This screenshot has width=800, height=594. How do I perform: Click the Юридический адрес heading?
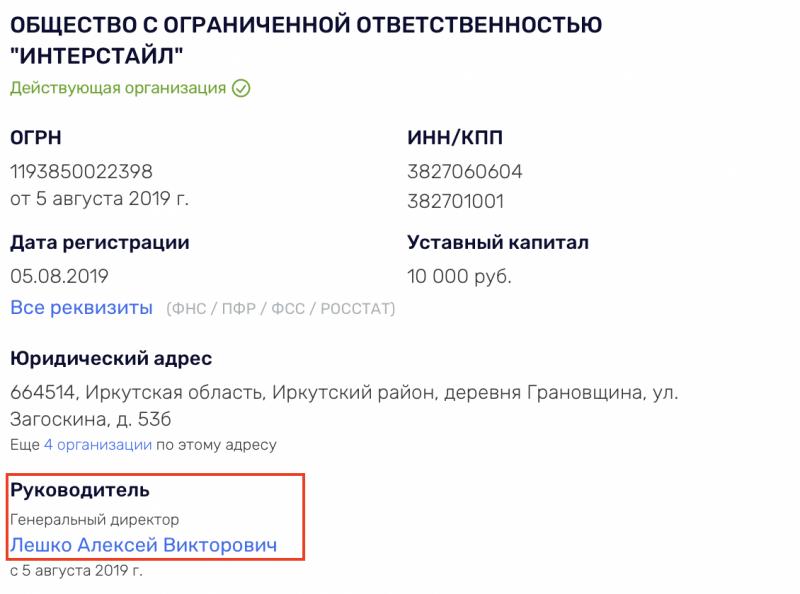[x=111, y=358]
